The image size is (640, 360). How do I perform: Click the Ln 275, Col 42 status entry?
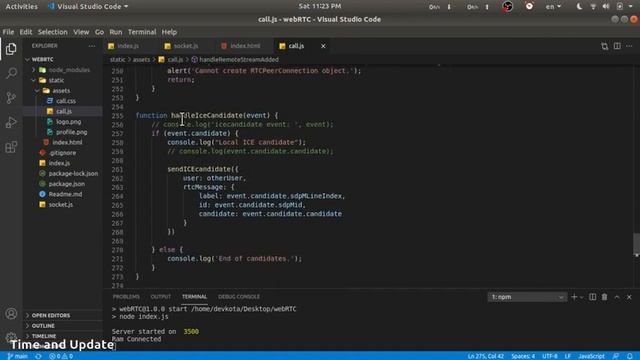[x=485, y=356]
